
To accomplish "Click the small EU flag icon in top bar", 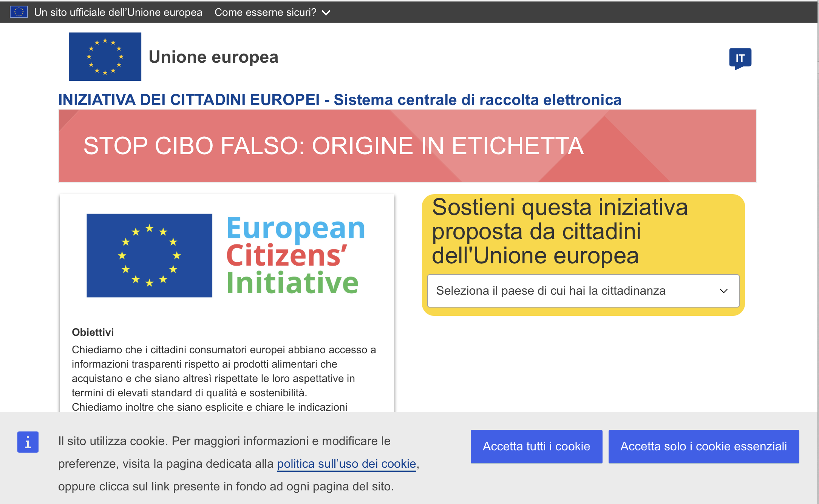I will pyautogui.click(x=19, y=12).
